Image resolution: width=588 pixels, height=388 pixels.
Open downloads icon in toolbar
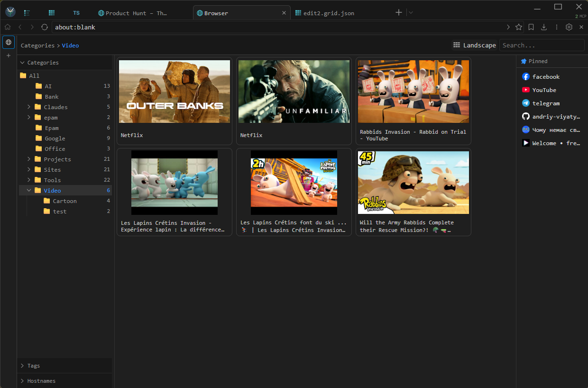[x=544, y=27]
